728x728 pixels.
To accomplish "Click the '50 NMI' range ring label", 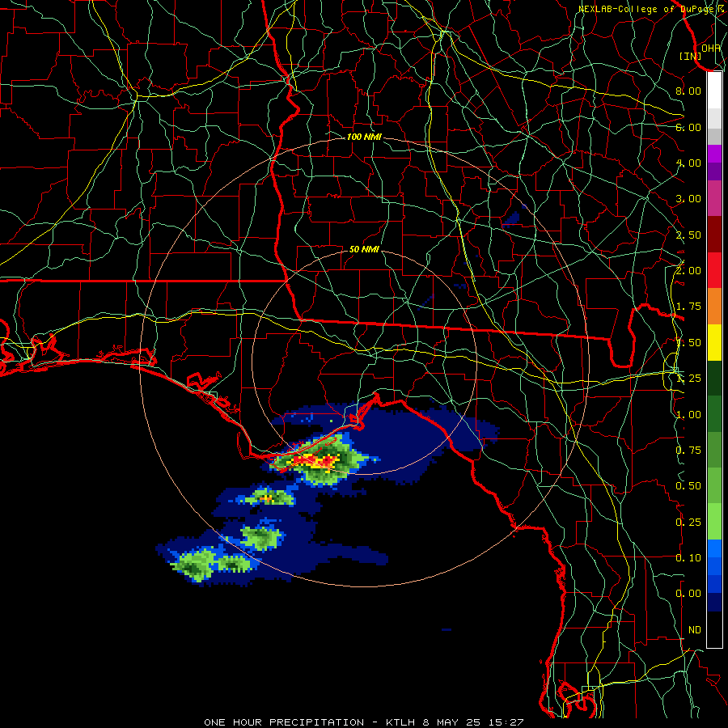I will 364,249.
